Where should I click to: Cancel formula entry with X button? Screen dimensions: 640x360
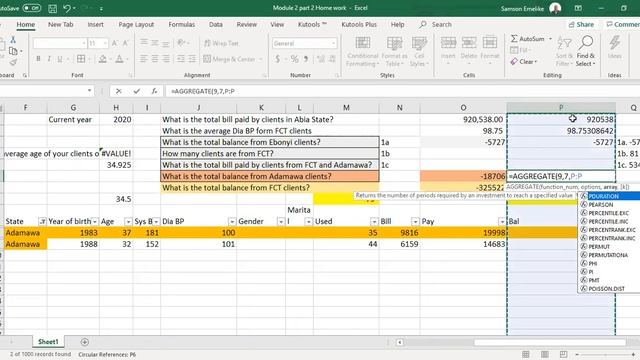pyautogui.click(x=118, y=91)
